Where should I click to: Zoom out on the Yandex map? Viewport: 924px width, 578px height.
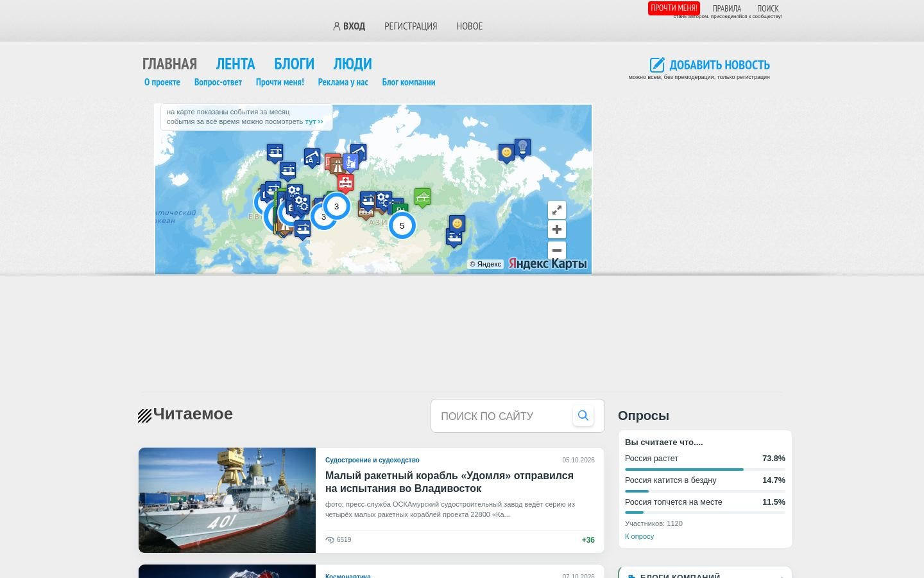tap(557, 250)
